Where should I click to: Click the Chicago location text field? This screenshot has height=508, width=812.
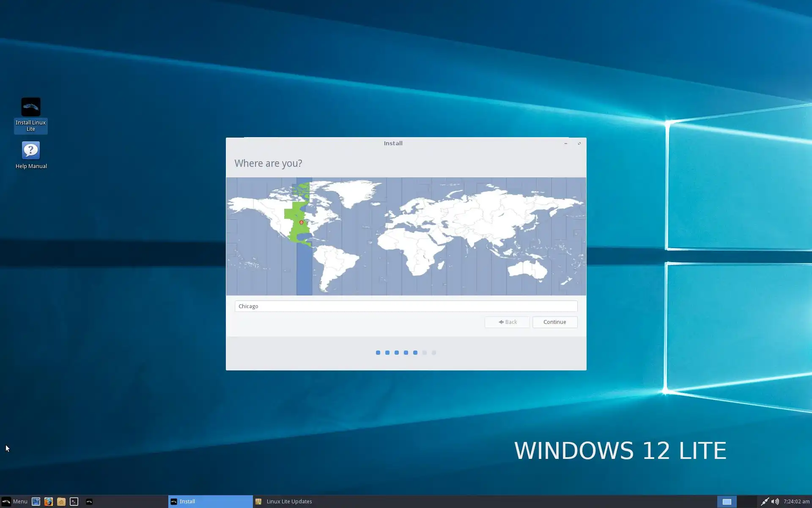tap(406, 306)
